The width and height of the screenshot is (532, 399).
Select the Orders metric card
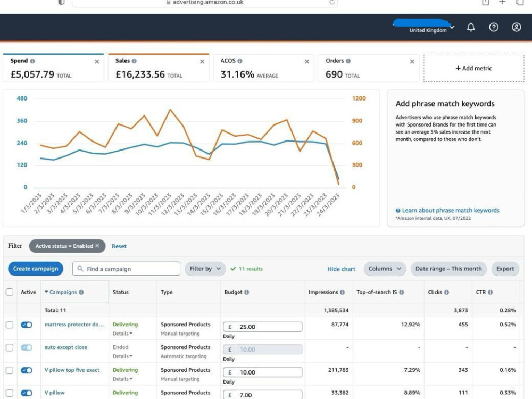pyautogui.click(x=369, y=68)
